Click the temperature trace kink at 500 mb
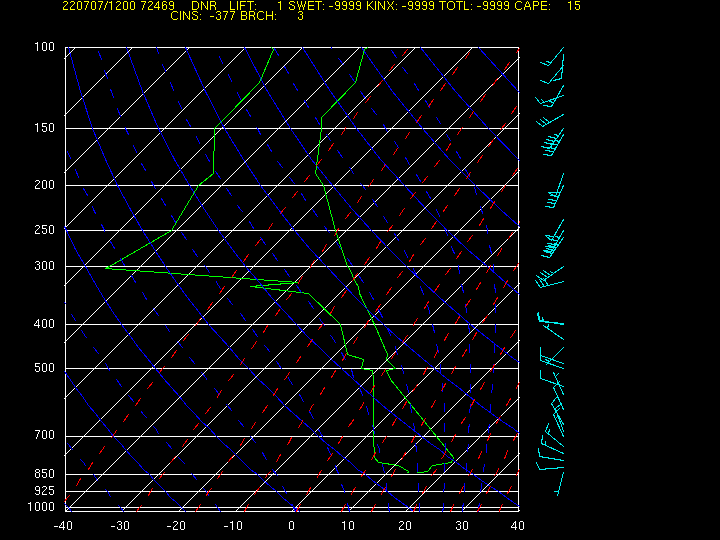 [x=394, y=368]
